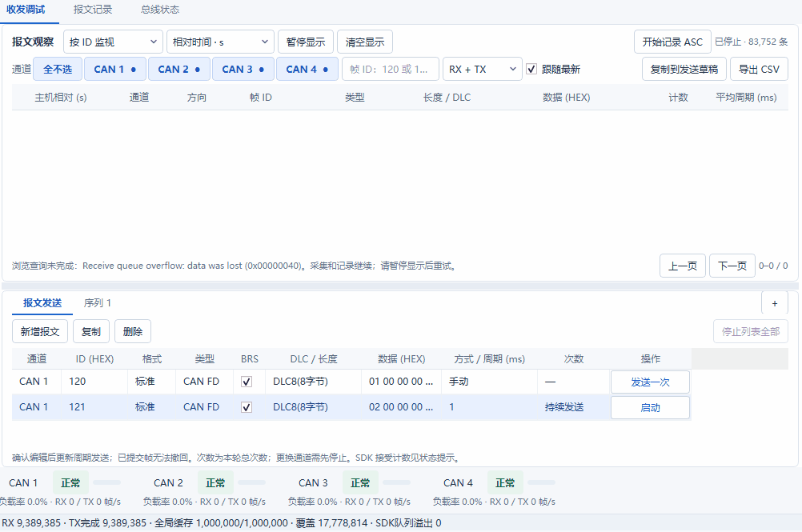Click data cell 01 00 00 00 ...

click(401, 382)
